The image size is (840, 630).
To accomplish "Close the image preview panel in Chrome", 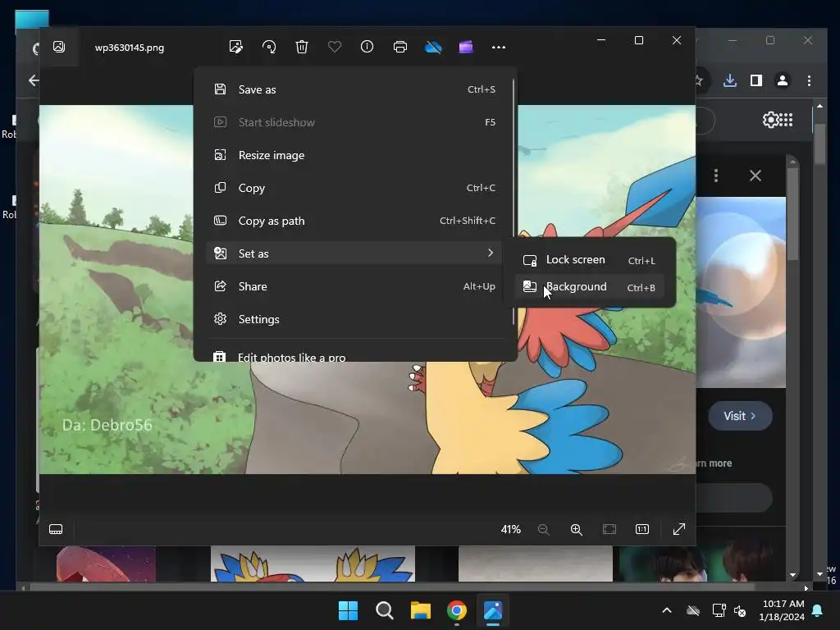I will (x=756, y=176).
